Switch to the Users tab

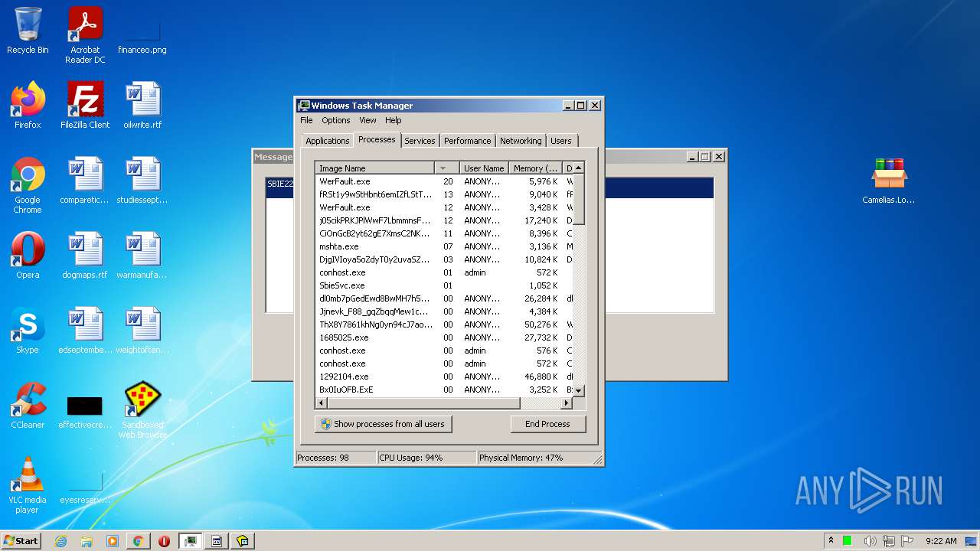pyautogui.click(x=561, y=141)
